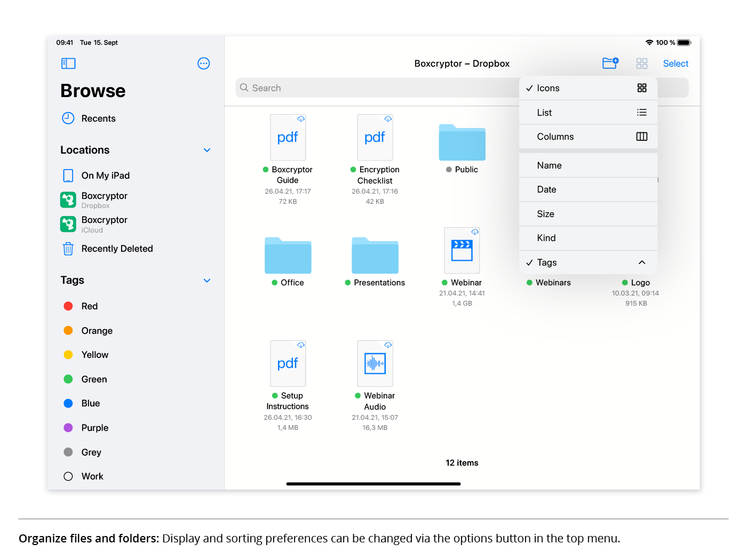Viewport: 747px width, 560px height.
Task: Filter by the Red tag
Action: (x=81, y=306)
